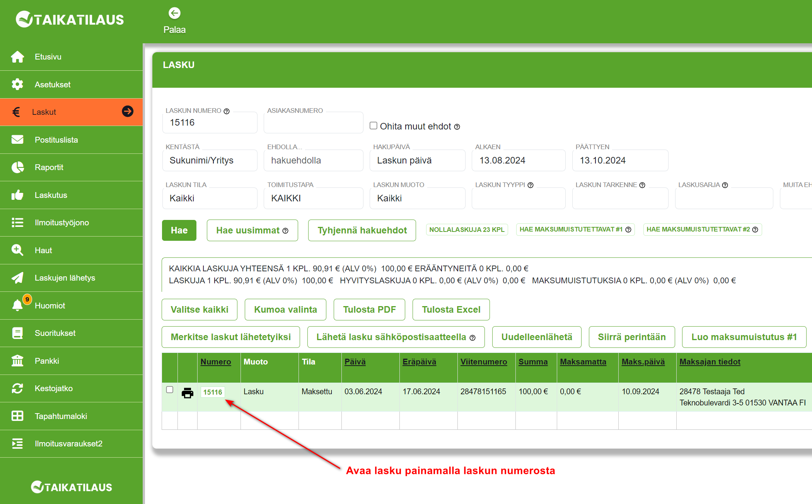Click NOLLALASKUJA 23 KPL button
This screenshot has width=812, height=504.
pos(467,230)
